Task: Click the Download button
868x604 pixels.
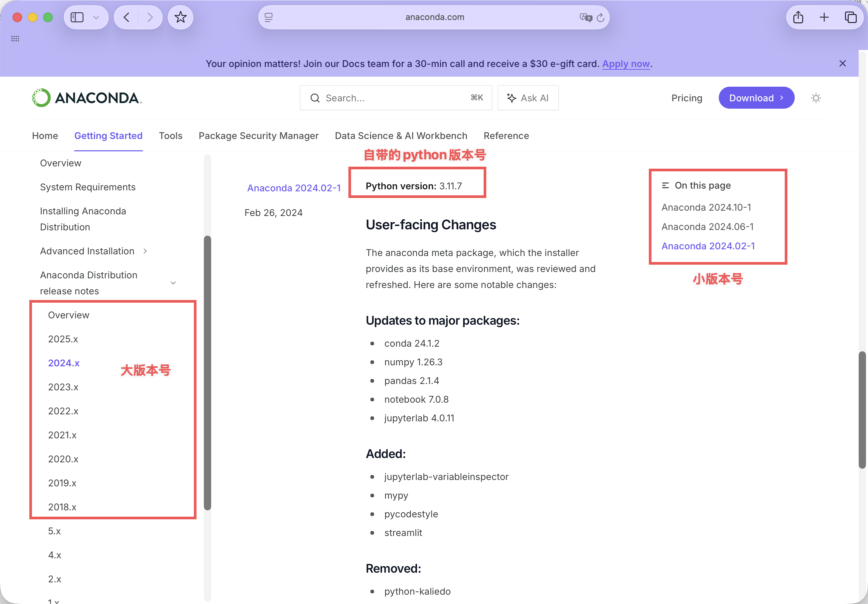Action: click(756, 98)
